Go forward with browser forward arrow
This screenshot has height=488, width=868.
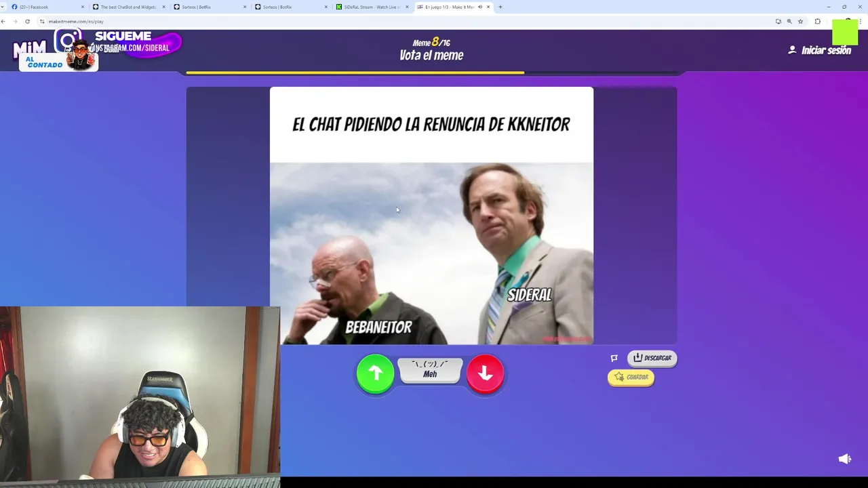15,21
